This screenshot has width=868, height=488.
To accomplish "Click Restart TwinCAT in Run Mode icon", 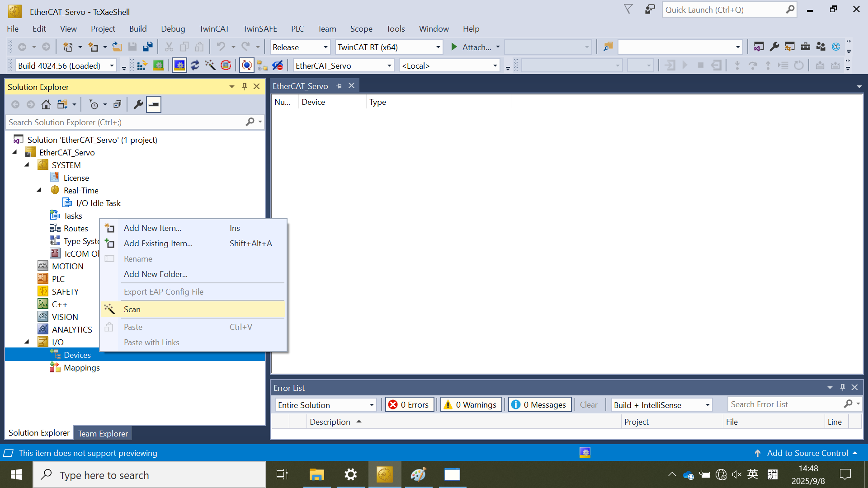I will click(x=158, y=66).
